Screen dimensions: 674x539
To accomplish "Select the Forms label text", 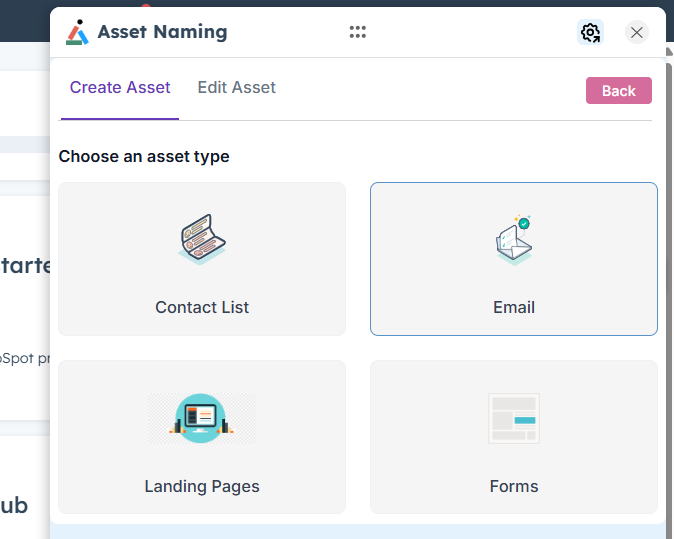I will point(513,487).
